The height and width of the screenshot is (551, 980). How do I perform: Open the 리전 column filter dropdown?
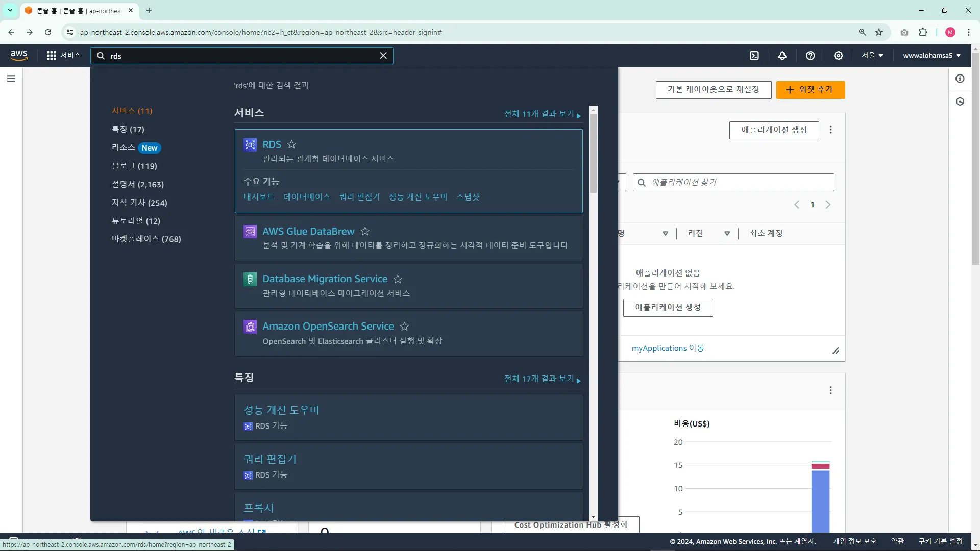point(727,234)
